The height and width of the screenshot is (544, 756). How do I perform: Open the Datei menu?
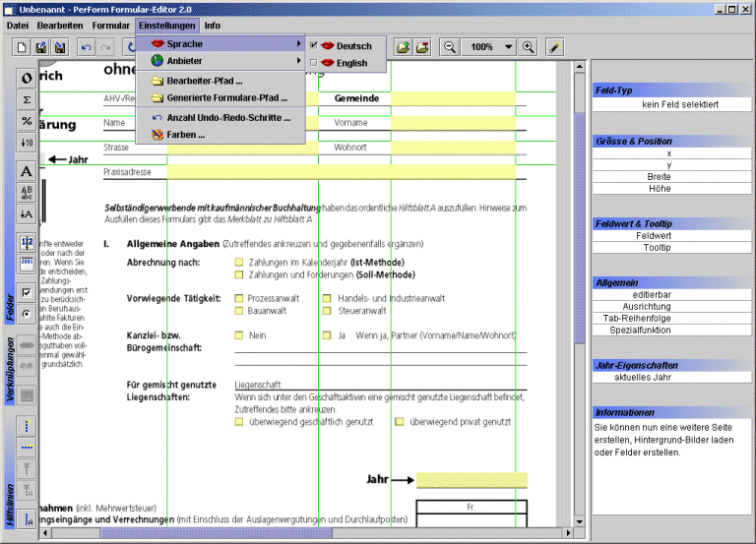click(18, 26)
